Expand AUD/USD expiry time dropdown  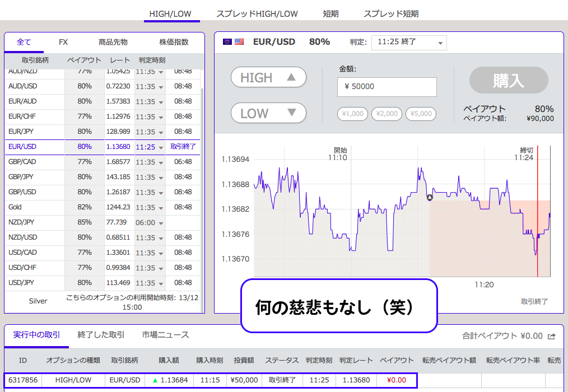click(150, 87)
